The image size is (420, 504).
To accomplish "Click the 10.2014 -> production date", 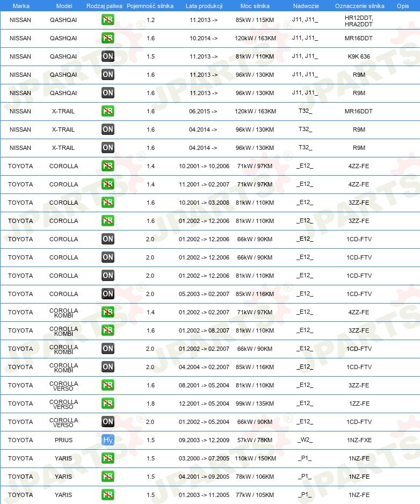I will point(204,38).
